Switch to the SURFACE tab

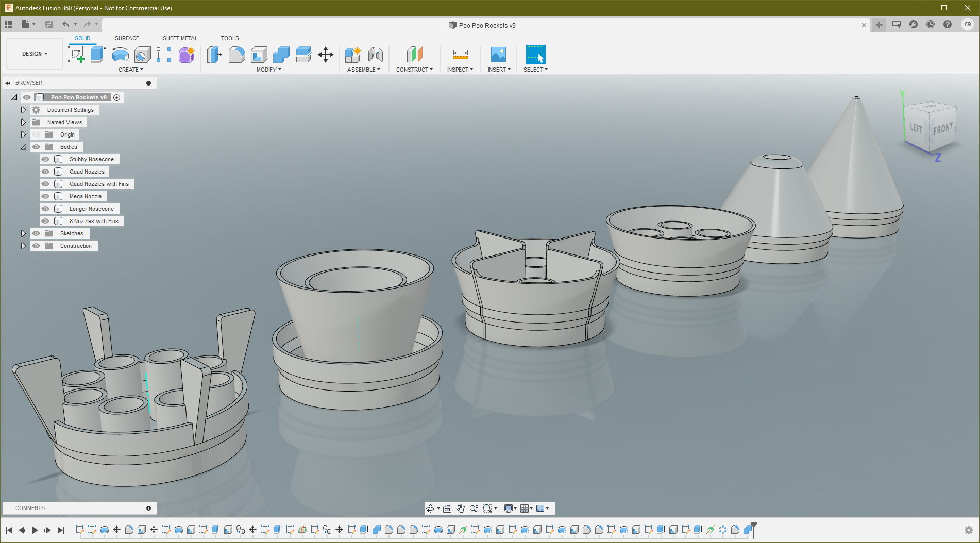click(127, 38)
